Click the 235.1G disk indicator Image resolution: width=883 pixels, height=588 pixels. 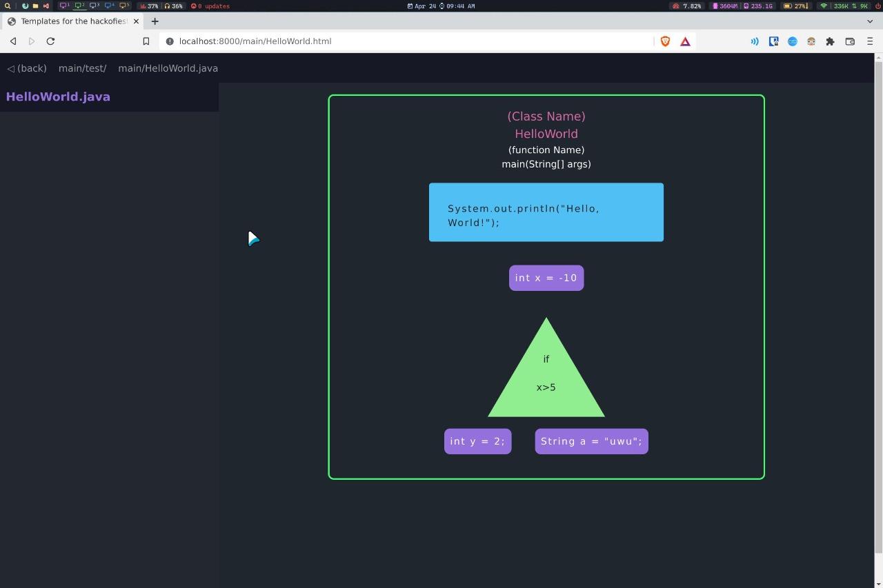pos(757,6)
